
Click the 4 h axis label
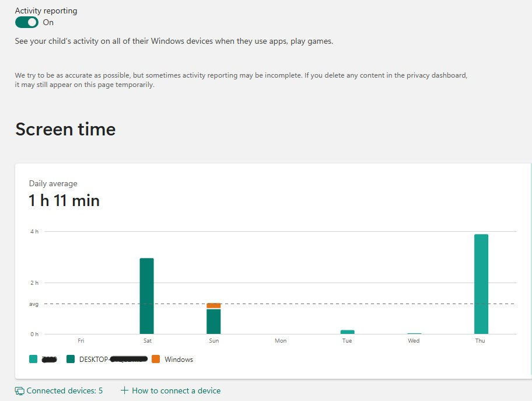pos(34,232)
